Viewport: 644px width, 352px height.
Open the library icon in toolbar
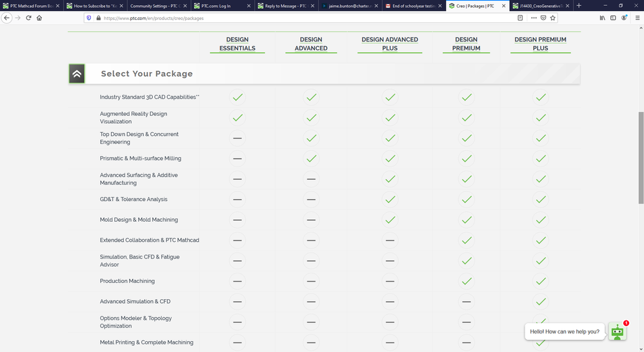pos(602,18)
